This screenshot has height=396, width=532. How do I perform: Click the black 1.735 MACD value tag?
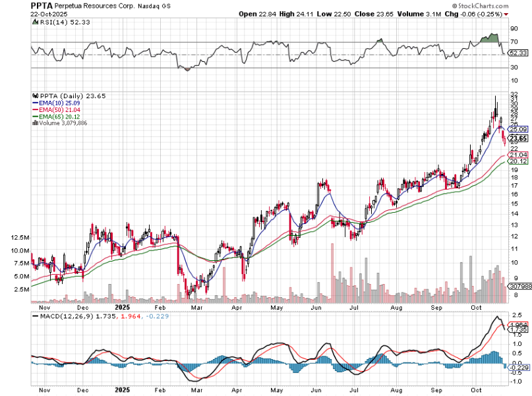tap(518, 329)
